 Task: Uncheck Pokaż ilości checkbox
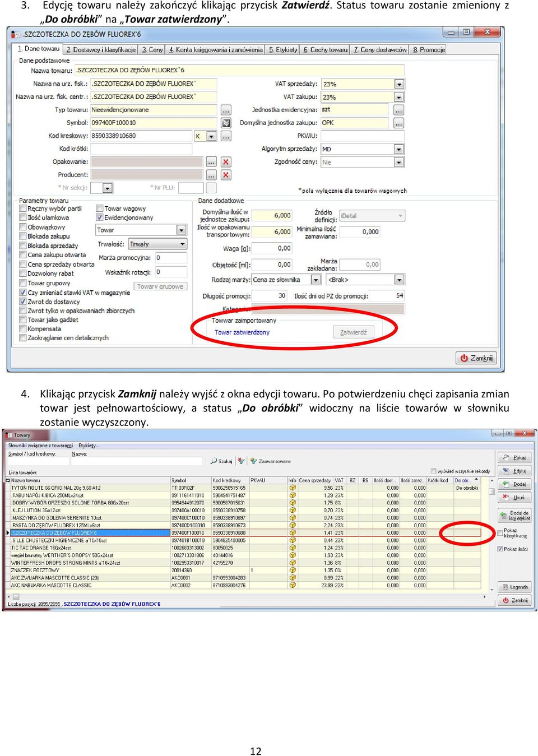(500, 549)
